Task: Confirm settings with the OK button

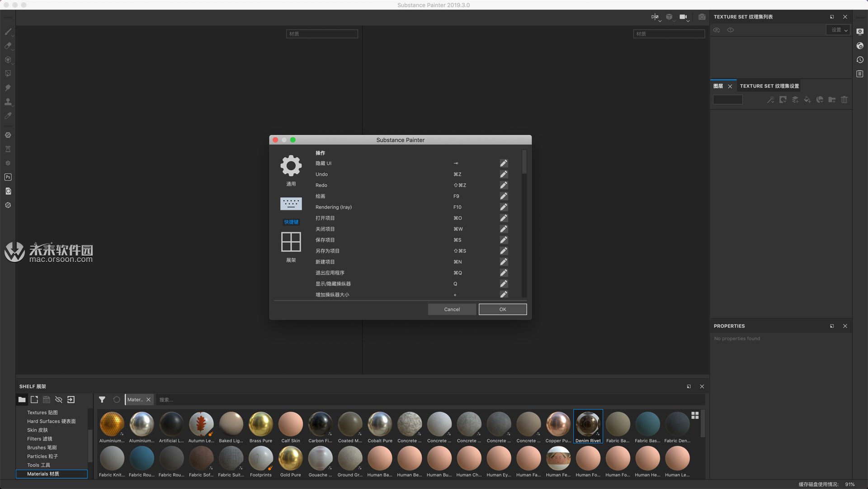Action: (503, 309)
